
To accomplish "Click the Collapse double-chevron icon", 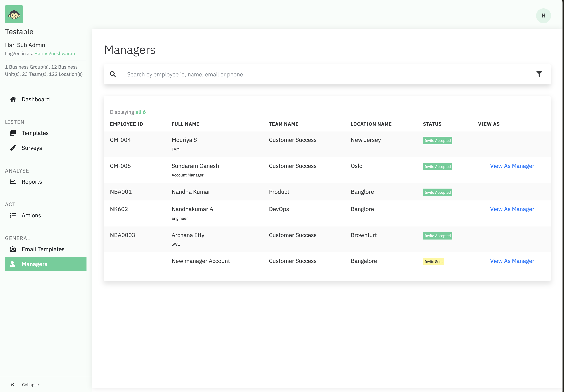I will [12, 385].
